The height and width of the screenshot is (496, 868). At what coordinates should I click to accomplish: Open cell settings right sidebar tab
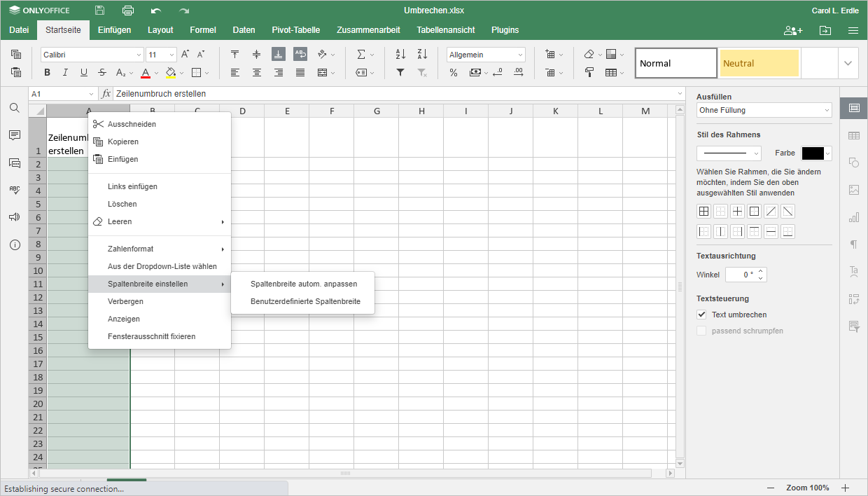(x=854, y=108)
